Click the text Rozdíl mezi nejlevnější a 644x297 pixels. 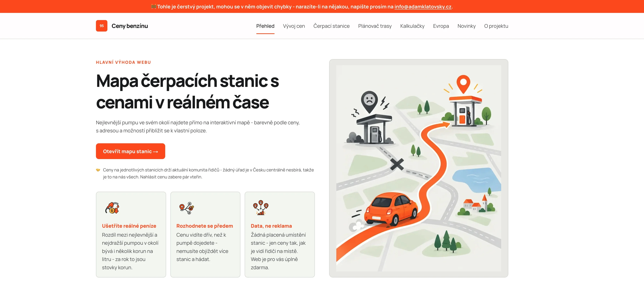(130, 235)
